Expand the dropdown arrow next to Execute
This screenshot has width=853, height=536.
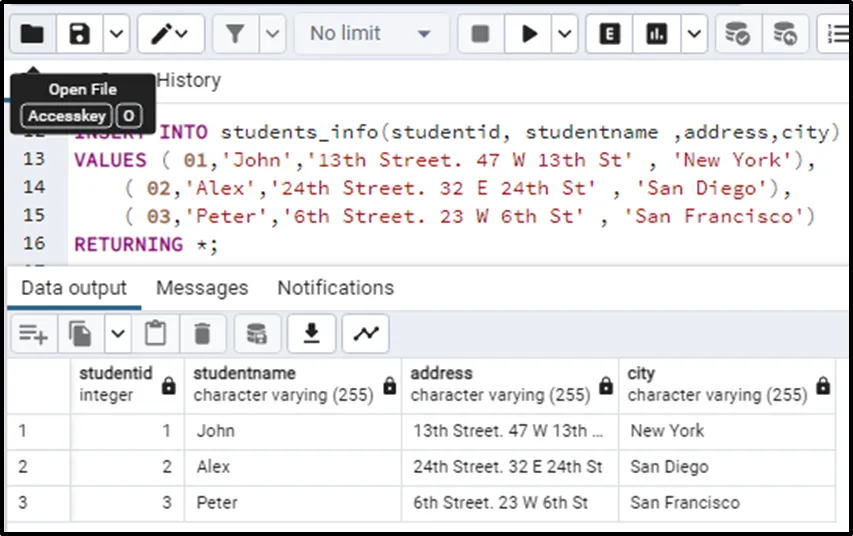565,34
